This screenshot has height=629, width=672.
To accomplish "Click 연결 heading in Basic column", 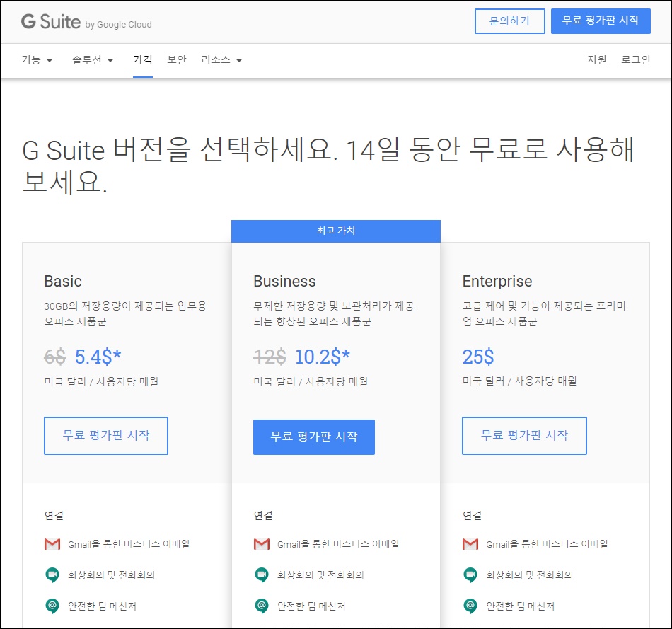I will click(54, 515).
